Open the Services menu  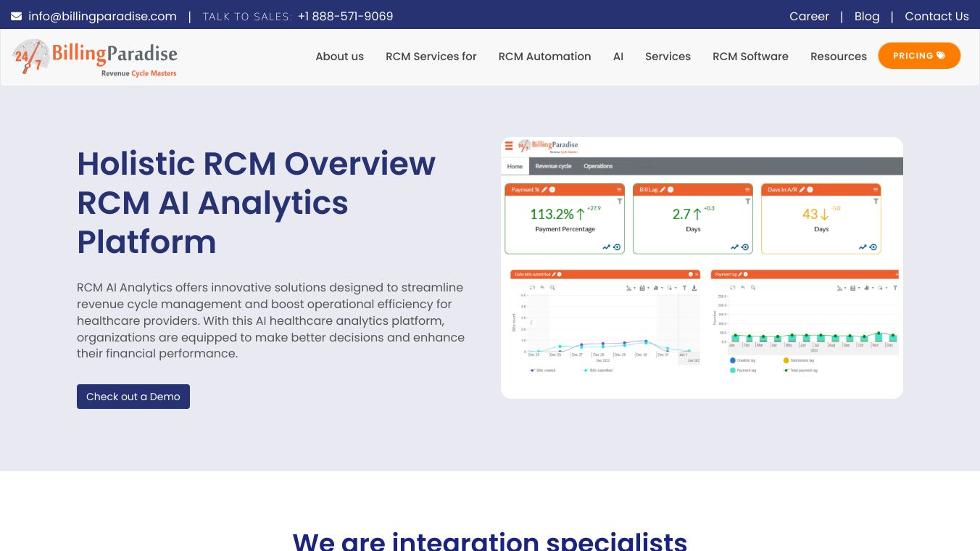pyautogui.click(x=668, y=57)
